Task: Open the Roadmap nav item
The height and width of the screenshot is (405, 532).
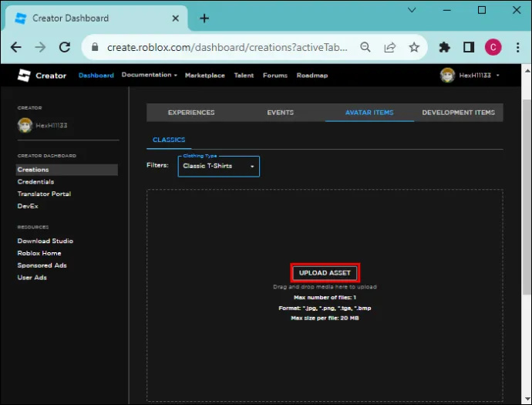Action: pos(311,76)
